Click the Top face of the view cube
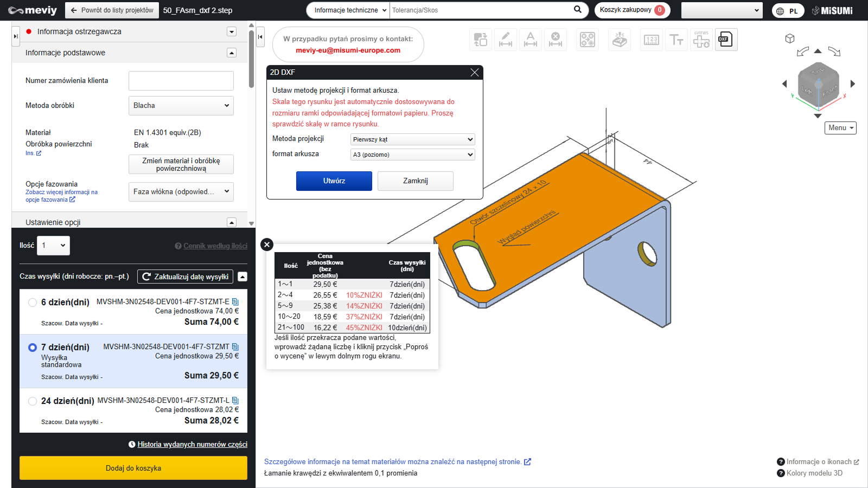This screenshot has height=488, width=868. [x=818, y=72]
